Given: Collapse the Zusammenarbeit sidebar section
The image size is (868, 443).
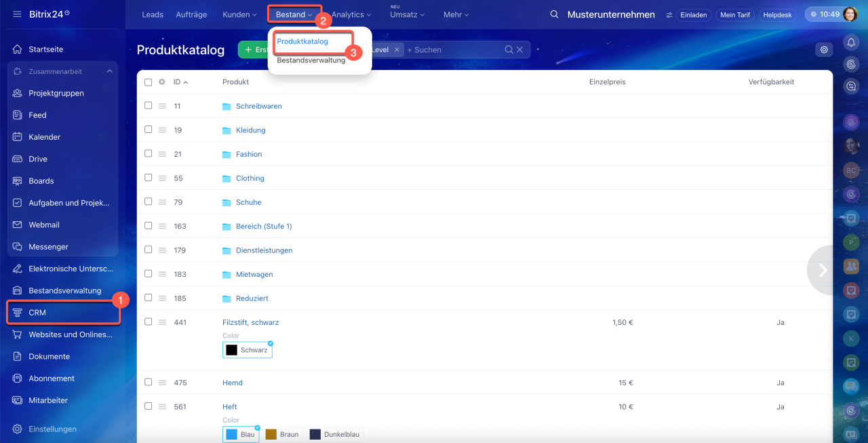Looking at the screenshot, I should point(109,71).
